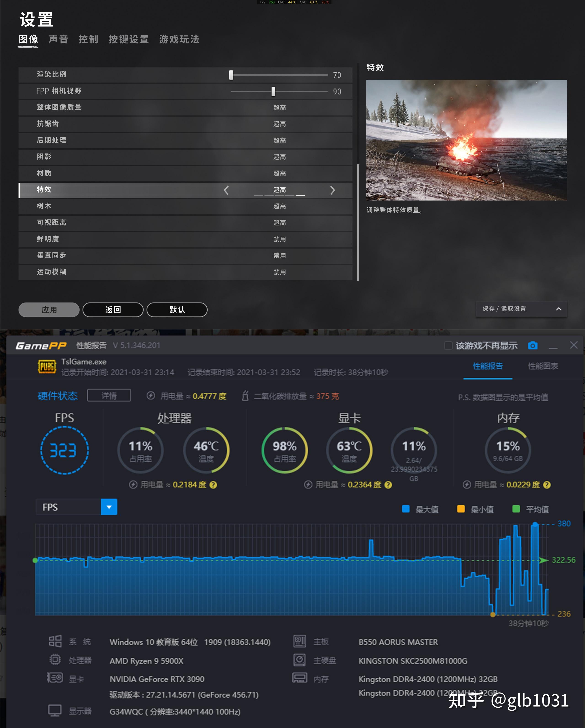Click the PUBG game icon
The width and height of the screenshot is (585, 728).
pos(47,367)
